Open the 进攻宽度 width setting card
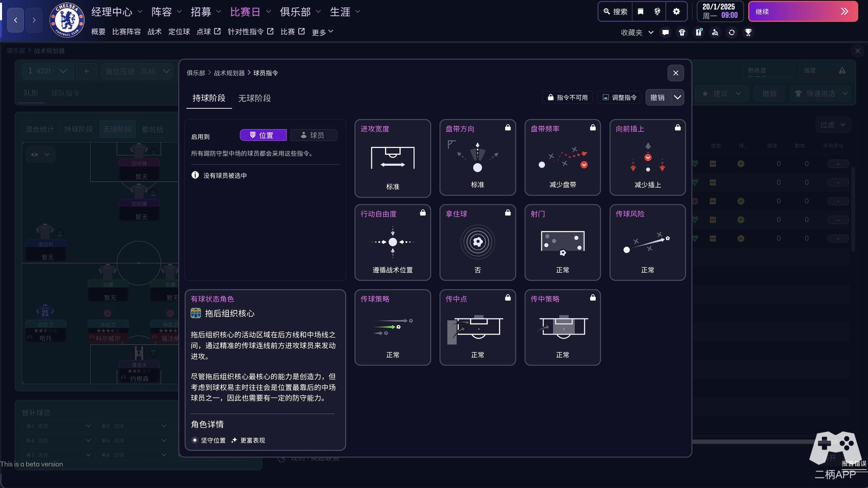Screen dimensions: 868x488 point(392,158)
